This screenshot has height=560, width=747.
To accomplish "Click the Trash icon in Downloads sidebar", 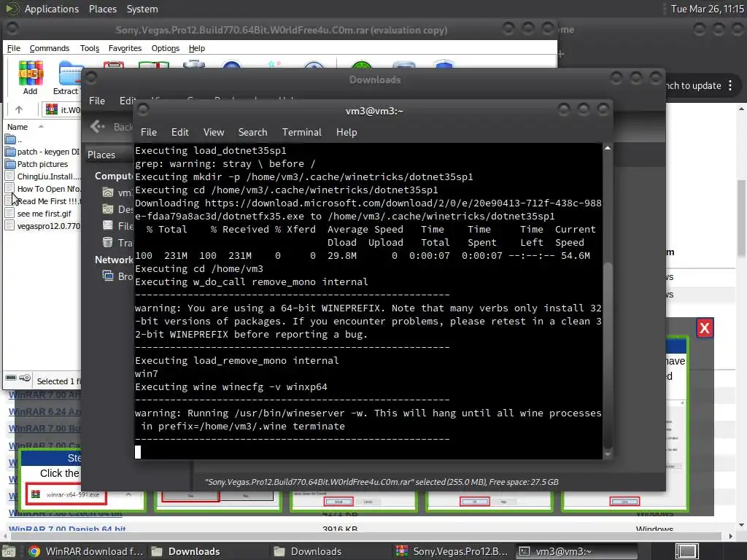I will [x=108, y=242].
